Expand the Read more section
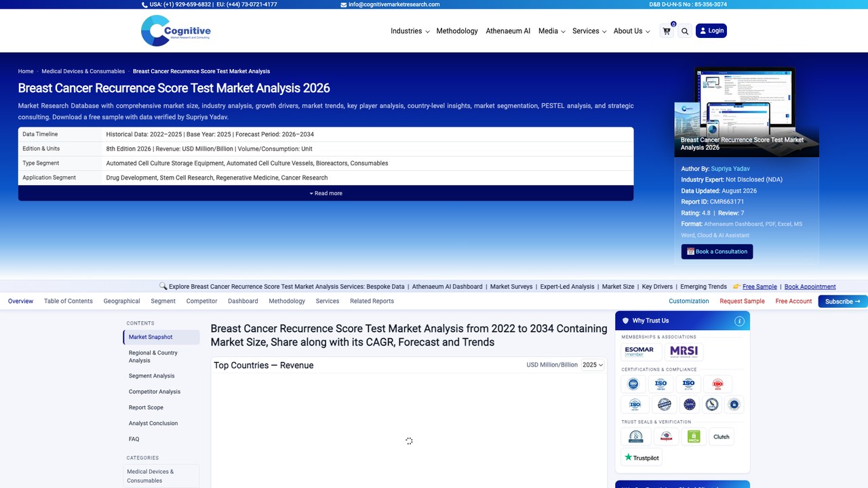Viewport: 868px width, 488px height. [325, 193]
